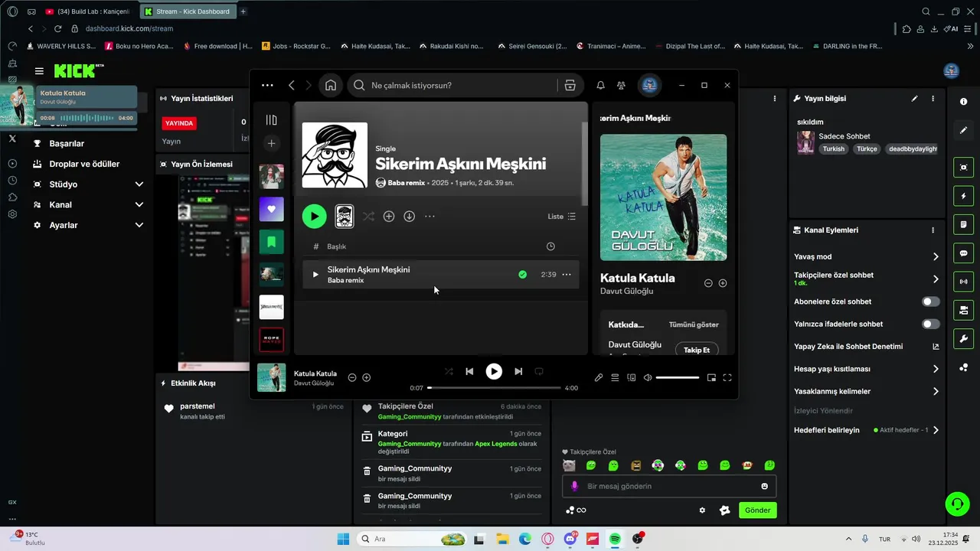Toggle Abonelere özel sohbet switch
980x551 pixels.
pyautogui.click(x=931, y=302)
